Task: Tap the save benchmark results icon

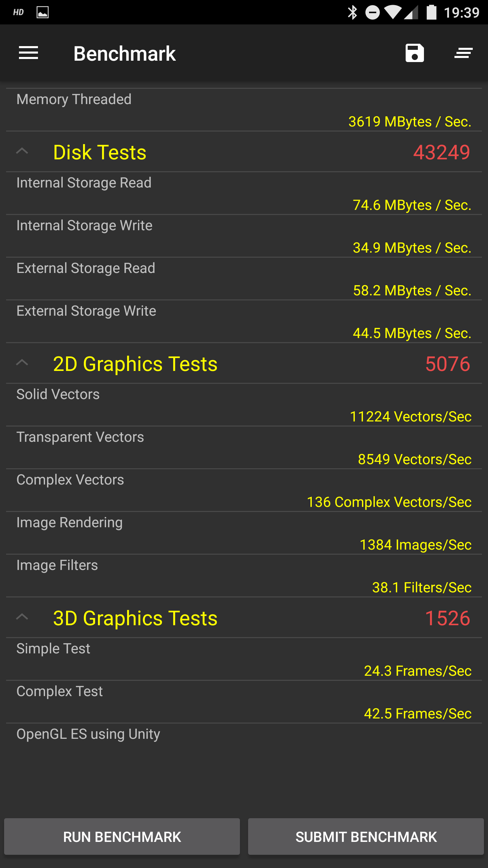Action: (x=414, y=53)
